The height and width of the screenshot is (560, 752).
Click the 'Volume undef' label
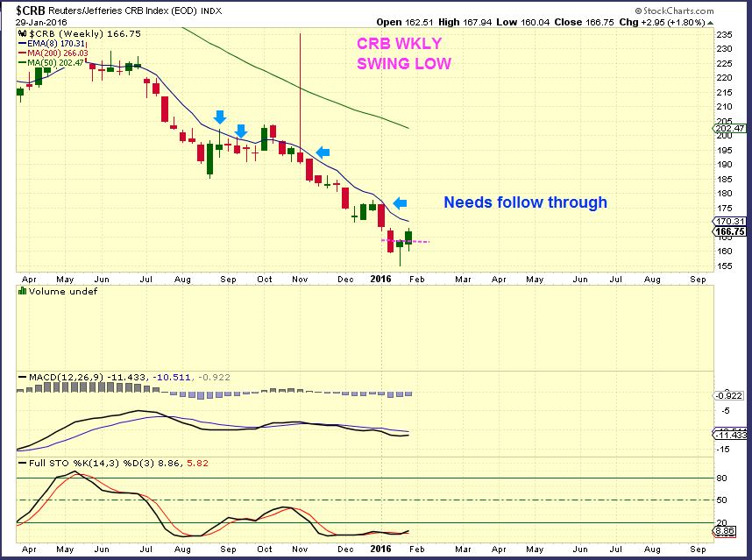point(63,291)
